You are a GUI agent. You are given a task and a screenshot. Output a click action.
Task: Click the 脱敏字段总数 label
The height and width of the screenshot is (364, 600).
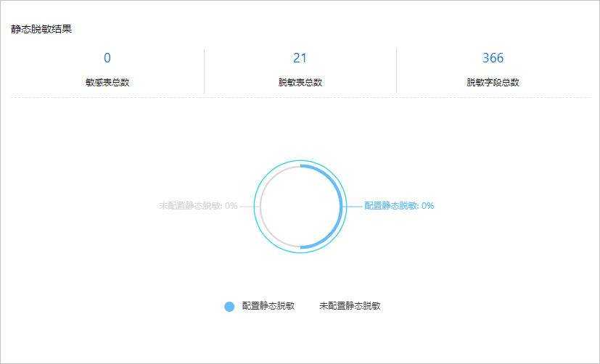tap(493, 82)
